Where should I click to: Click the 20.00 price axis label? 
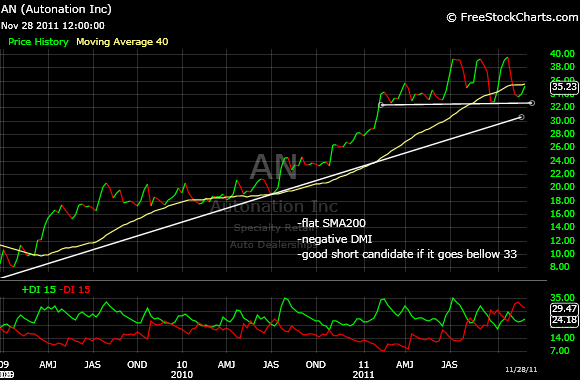point(562,187)
